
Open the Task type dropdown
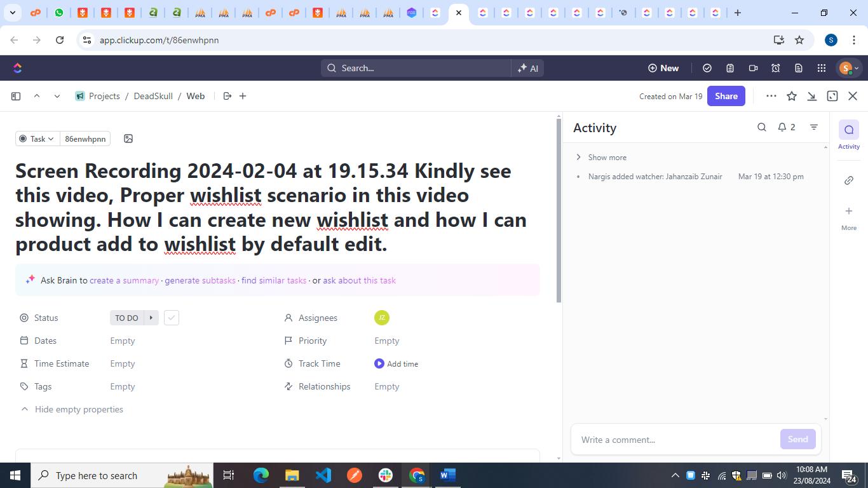37,139
